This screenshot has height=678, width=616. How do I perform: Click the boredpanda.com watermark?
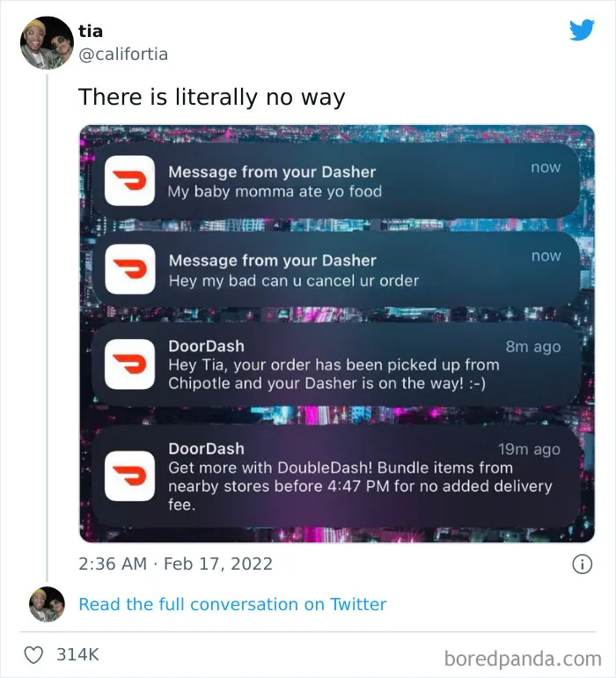523,659
